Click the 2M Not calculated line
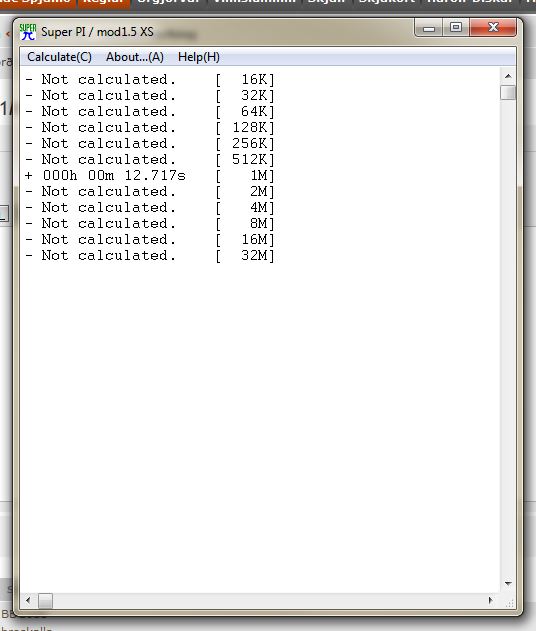The height and width of the screenshot is (631, 536). click(150, 192)
